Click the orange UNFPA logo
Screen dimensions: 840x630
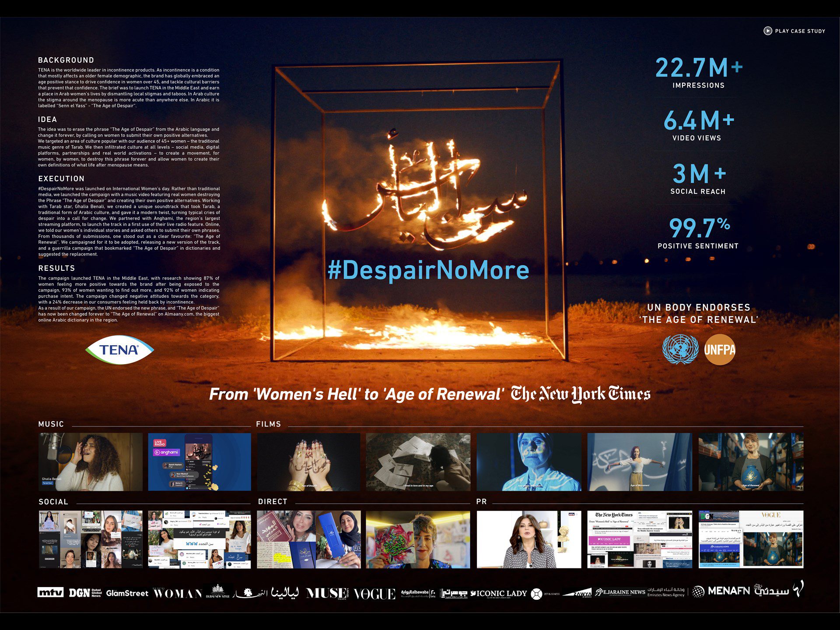(720, 350)
